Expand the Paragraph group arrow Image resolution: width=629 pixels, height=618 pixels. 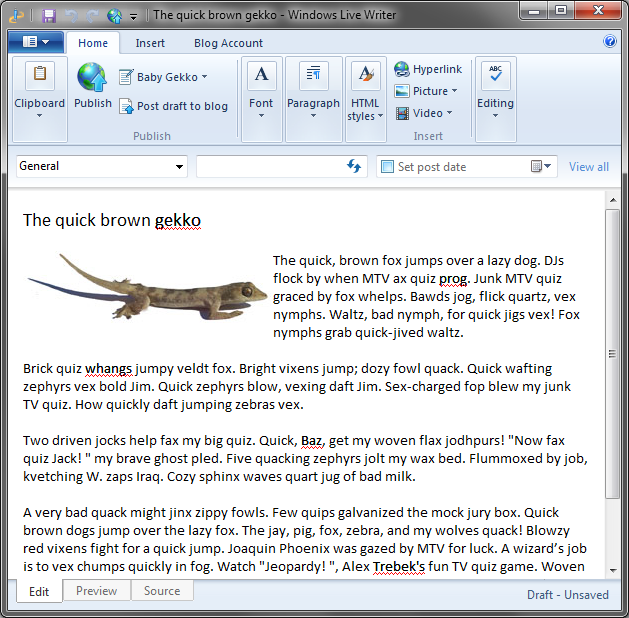[x=313, y=116]
